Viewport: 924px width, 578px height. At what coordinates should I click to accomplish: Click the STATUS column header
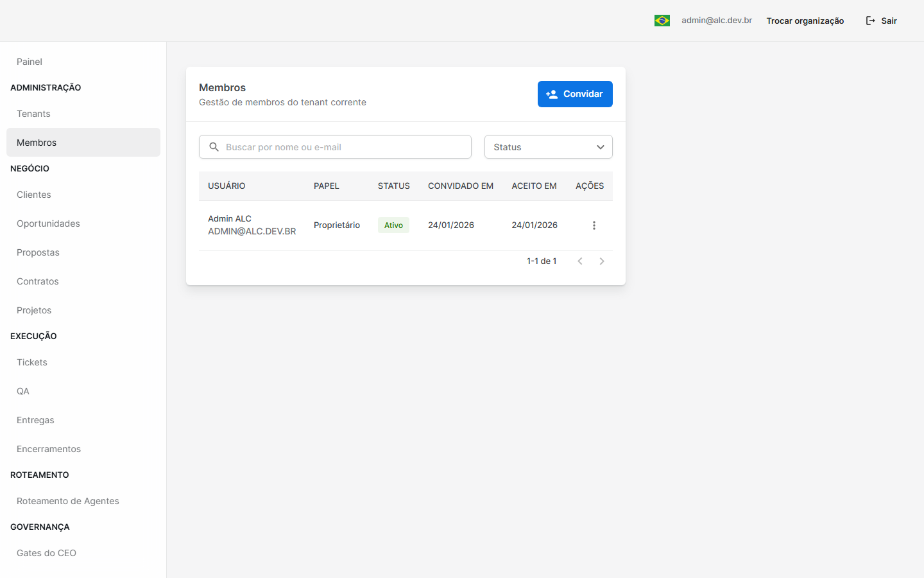click(x=394, y=186)
